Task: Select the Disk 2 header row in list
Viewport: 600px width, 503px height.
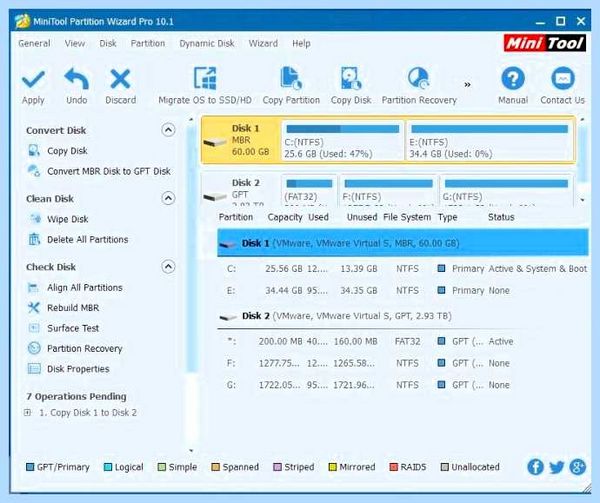Action: [403, 316]
